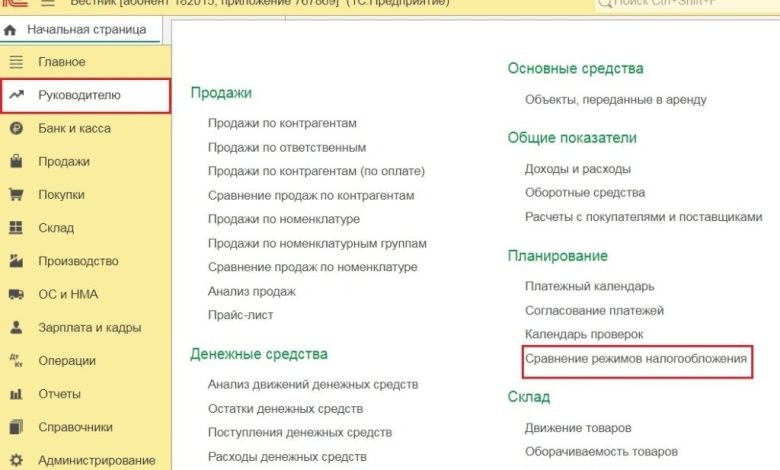Screen dimensions: 780x470
Task: Click the gear icon beside Администрирование
Action: point(16,460)
